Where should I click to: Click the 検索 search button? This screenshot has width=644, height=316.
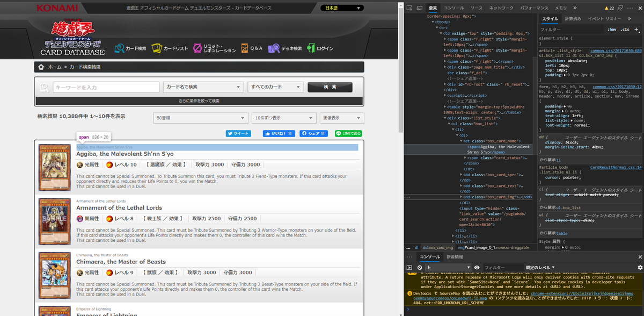[x=330, y=87]
